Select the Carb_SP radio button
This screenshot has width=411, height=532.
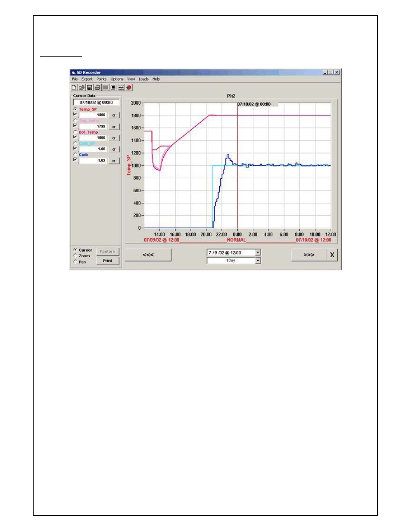[75, 143]
